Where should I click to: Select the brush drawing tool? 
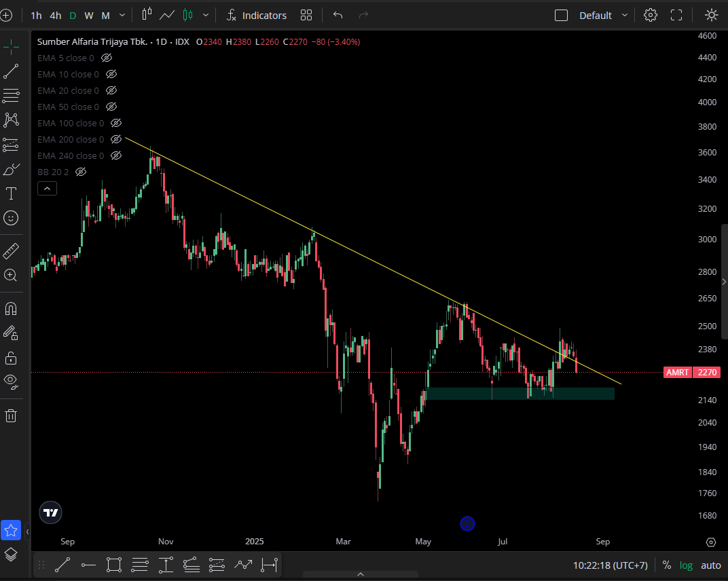[x=11, y=170]
